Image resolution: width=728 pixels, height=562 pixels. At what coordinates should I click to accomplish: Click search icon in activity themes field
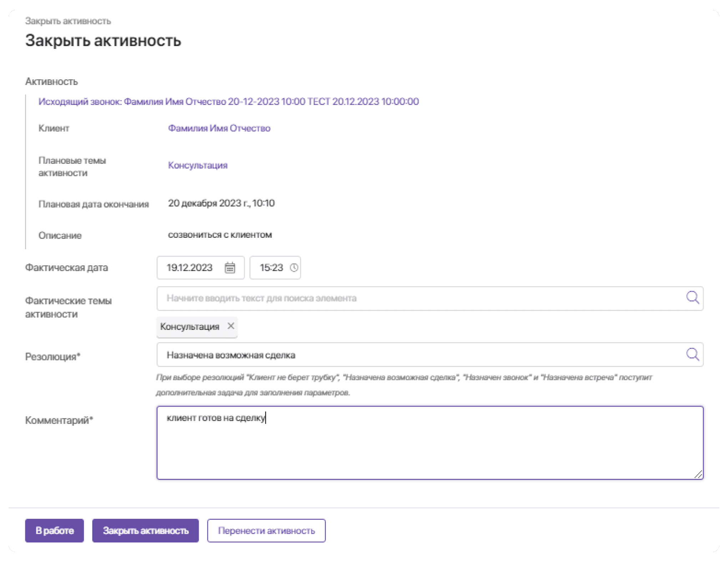(692, 297)
